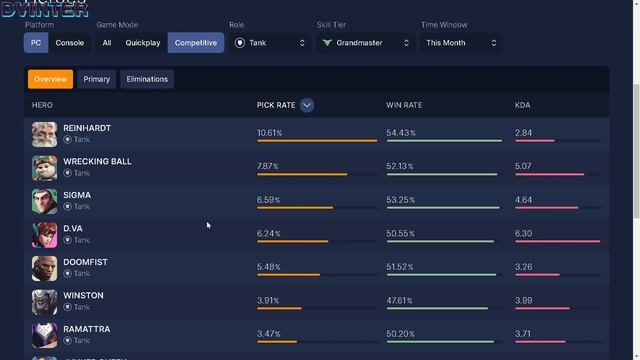Sort by the KDA column header
The height and width of the screenshot is (360, 640).
522,105
